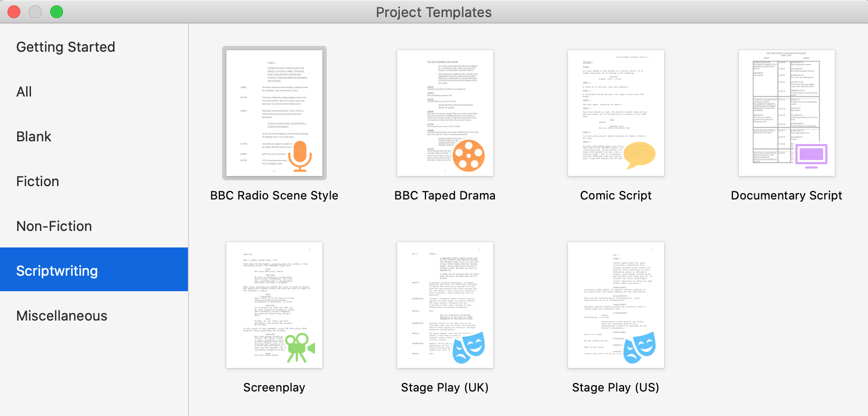Choose the Screenplay template thumbnail
Screen dimensions: 868x416
[x=274, y=305]
